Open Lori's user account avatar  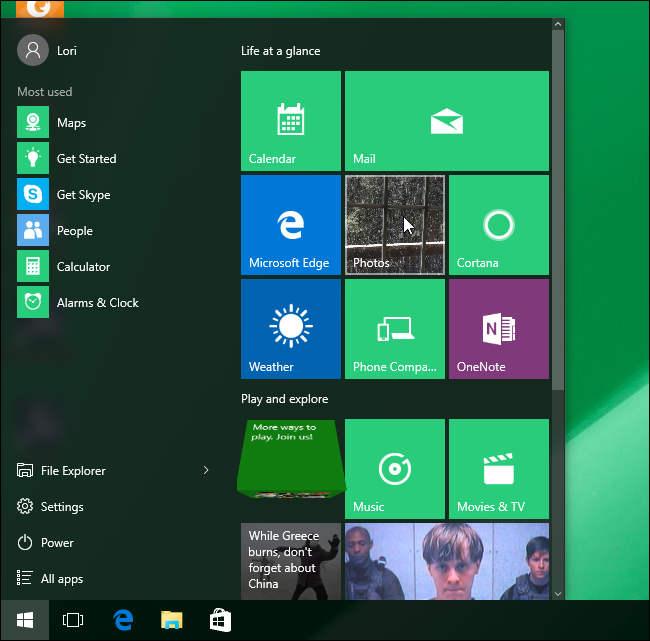tap(33, 50)
